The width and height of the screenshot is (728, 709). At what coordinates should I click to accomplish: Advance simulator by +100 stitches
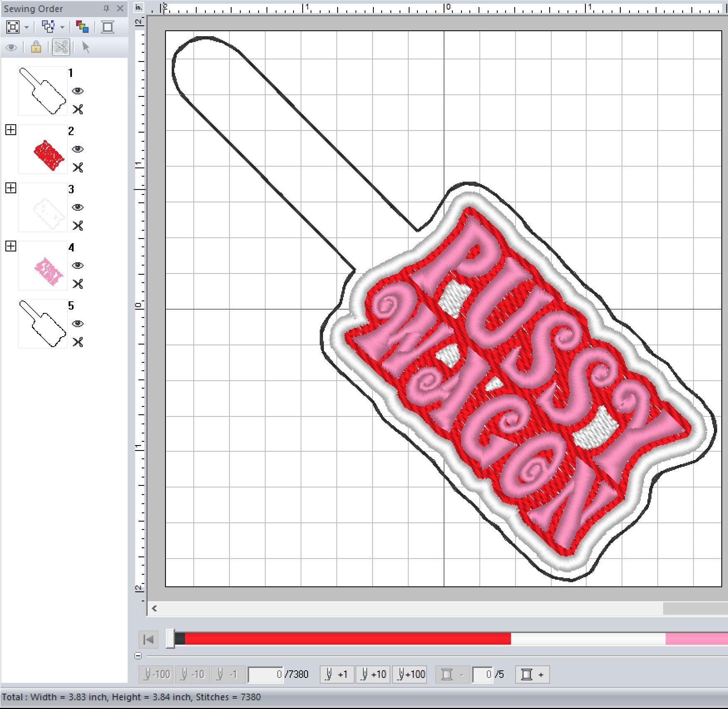(410, 675)
